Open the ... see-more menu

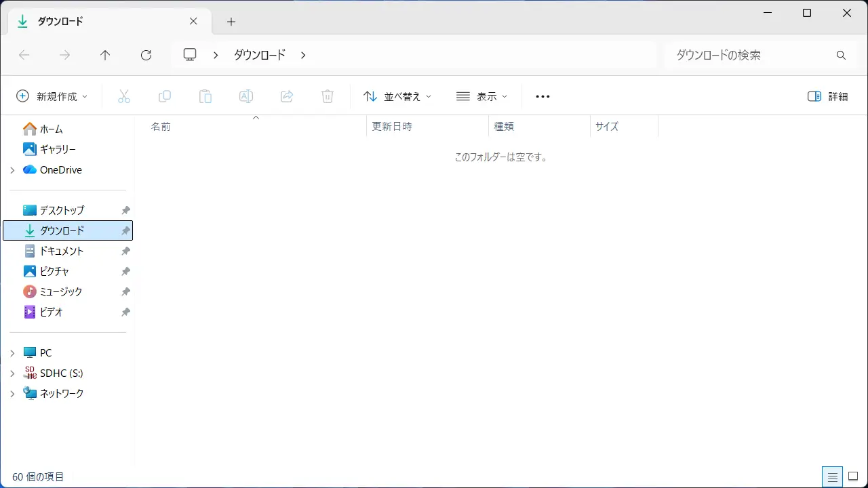click(542, 96)
